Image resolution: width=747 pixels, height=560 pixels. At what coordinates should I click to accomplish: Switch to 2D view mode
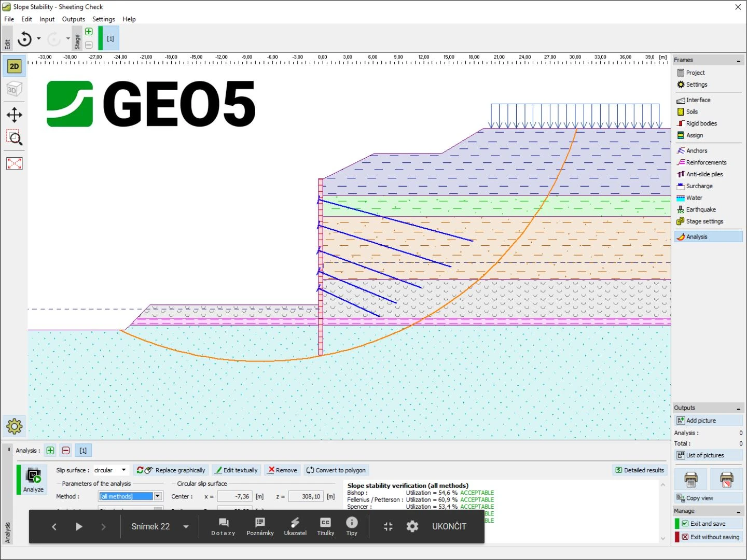(14, 66)
